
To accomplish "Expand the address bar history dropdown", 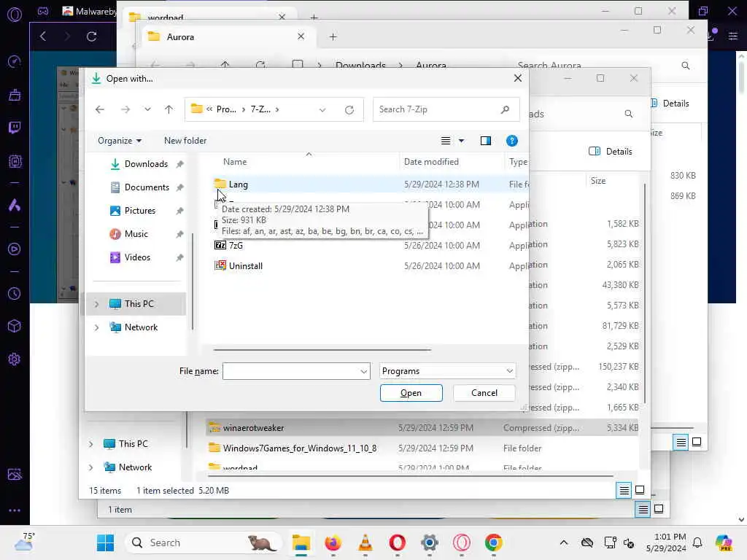I will (322, 110).
